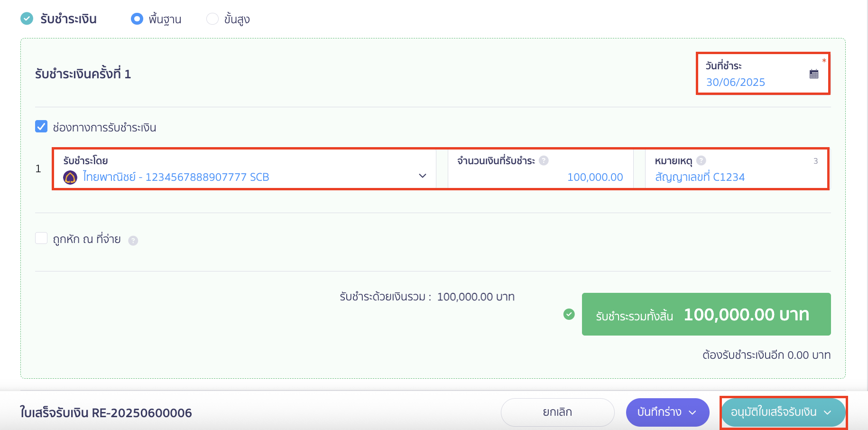The height and width of the screenshot is (430, 868).
Task: Click help icon beside จำนวนเงินที่รับชำระ
Action: (544, 160)
